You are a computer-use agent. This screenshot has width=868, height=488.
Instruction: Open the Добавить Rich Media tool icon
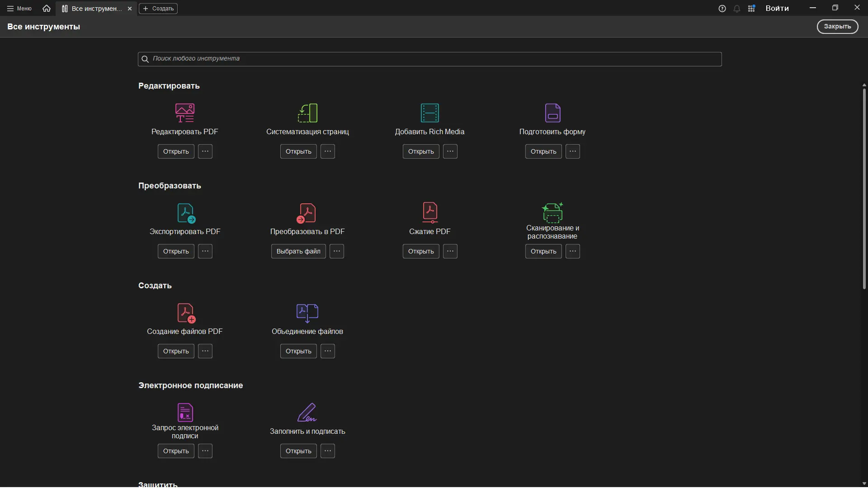[x=429, y=113]
